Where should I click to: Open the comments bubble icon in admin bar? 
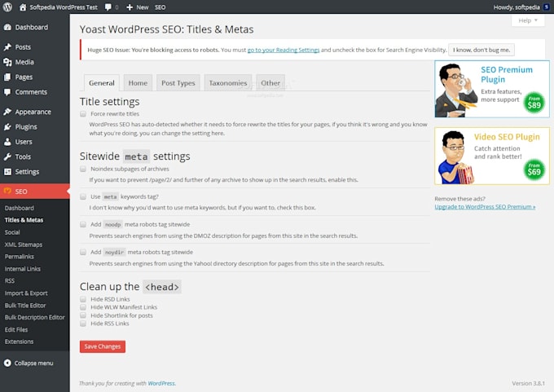tap(108, 7)
